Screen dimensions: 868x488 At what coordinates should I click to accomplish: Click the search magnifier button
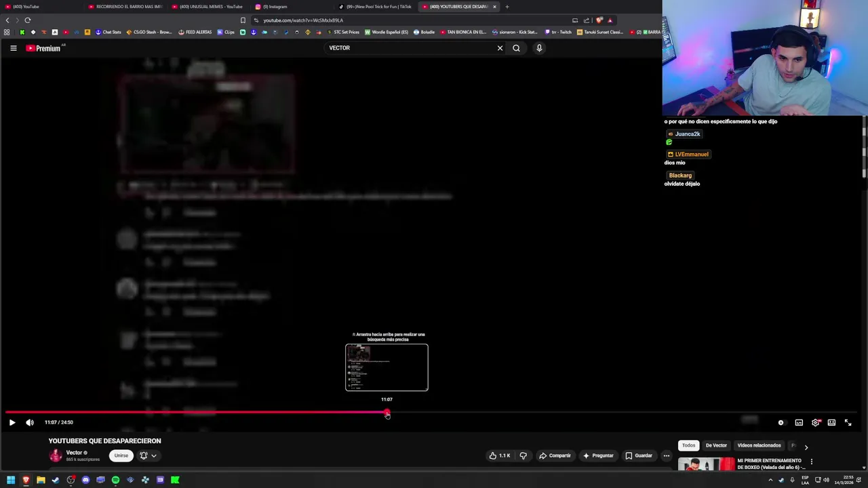click(516, 48)
